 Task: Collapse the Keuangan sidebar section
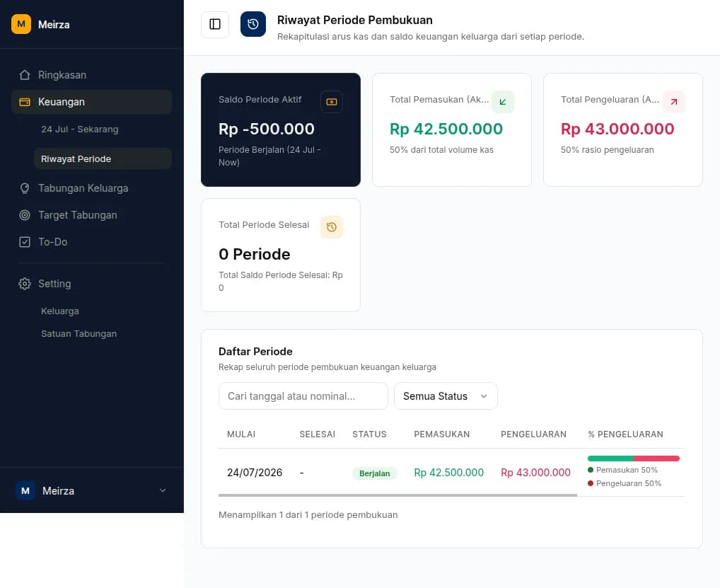91,102
